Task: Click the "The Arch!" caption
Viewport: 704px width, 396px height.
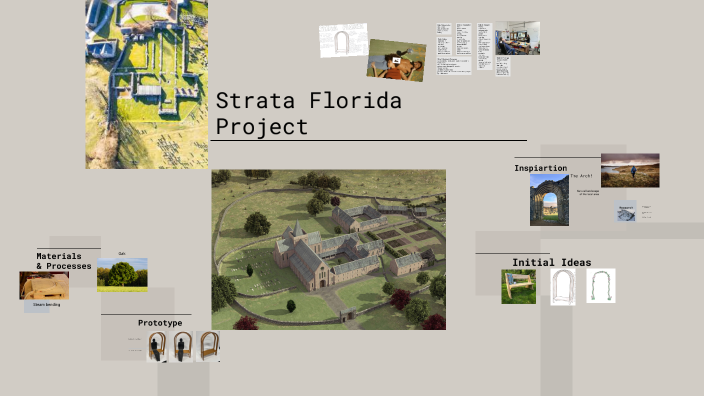Action: tap(581, 176)
